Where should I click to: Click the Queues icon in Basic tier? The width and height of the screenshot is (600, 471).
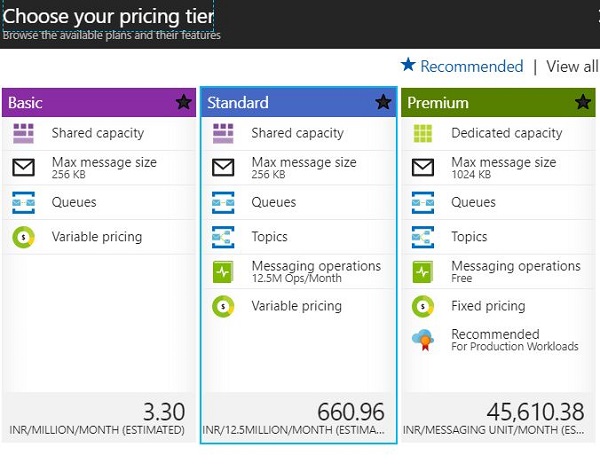click(x=23, y=203)
